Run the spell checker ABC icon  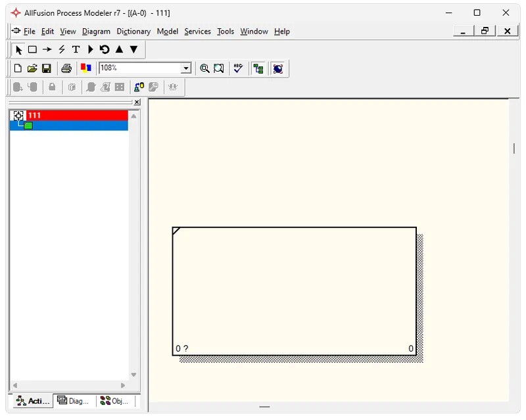tap(238, 68)
